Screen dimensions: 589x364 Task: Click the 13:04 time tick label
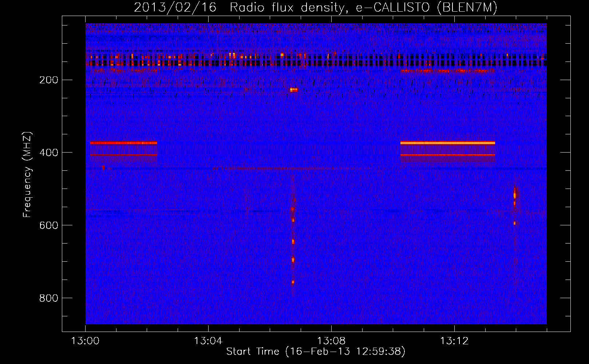tap(208, 341)
